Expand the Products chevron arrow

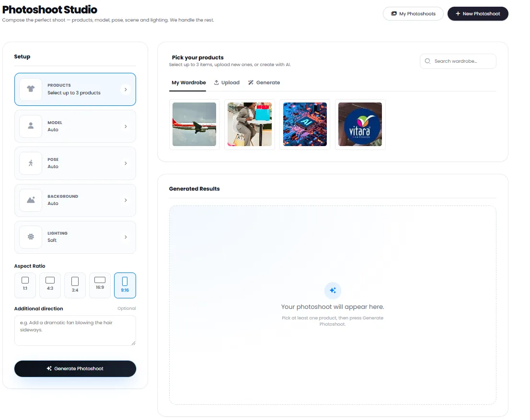[126, 90]
